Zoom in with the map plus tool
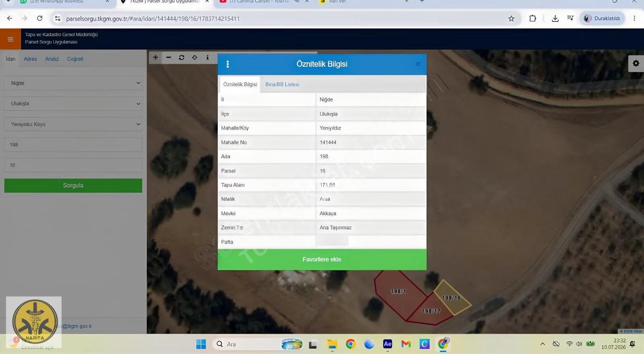The height and width of the screenshot is (354, 644). pos(155,58)
